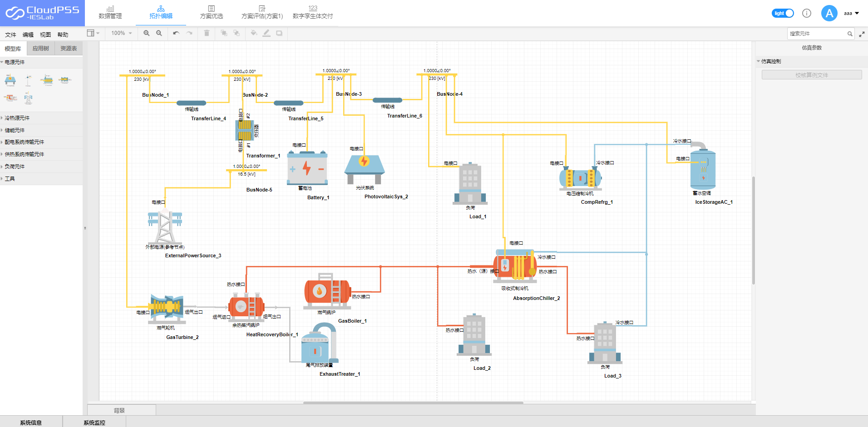Viewport: 868px width, 427px height.
Task: Collapse the 电源元件 category
Action: [41, 62]
